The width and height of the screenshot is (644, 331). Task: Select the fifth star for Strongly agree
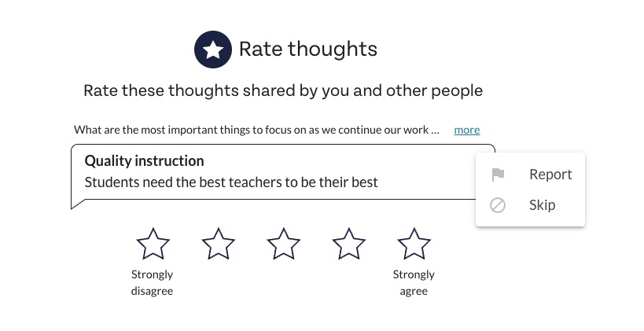pos(414,244)
